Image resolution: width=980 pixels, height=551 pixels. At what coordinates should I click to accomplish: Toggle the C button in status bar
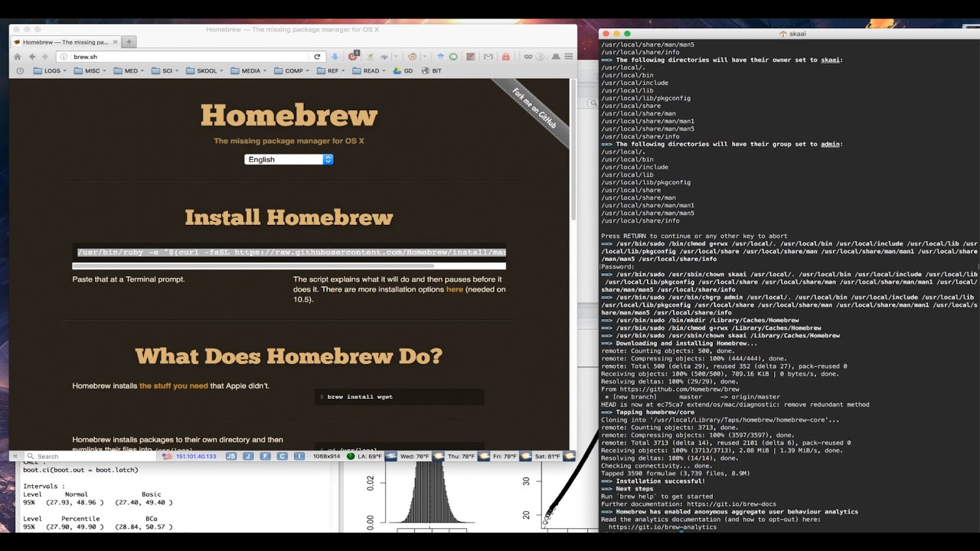282,456
